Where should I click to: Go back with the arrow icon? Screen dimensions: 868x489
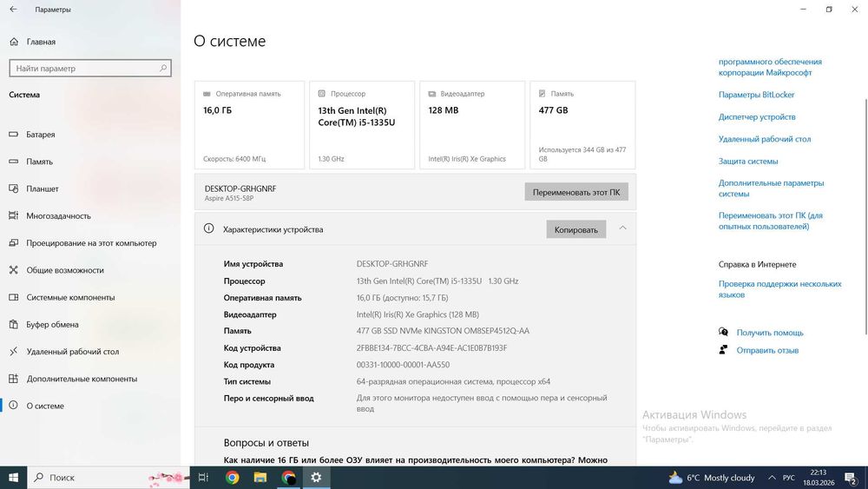13,10
